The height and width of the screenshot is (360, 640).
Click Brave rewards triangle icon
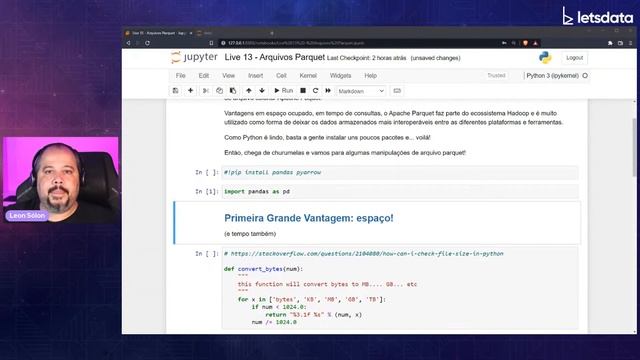point(536,43)
